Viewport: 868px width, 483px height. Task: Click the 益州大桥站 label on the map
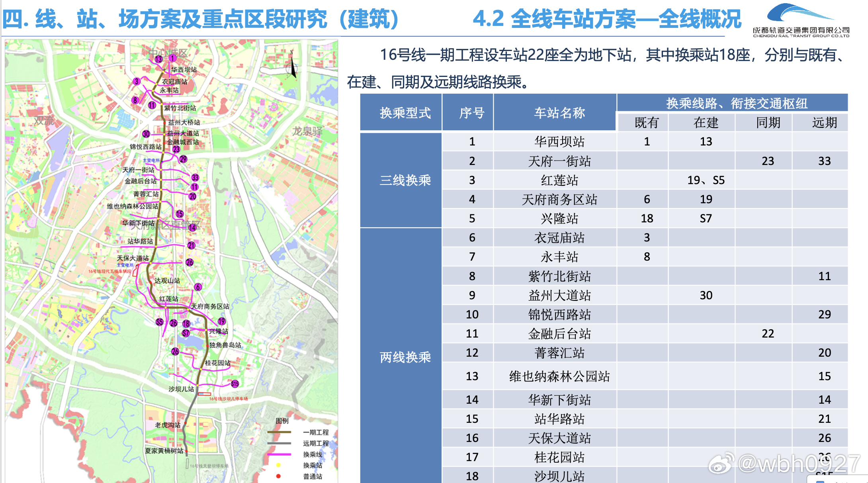pyautogui.click(x=184, y=122)
